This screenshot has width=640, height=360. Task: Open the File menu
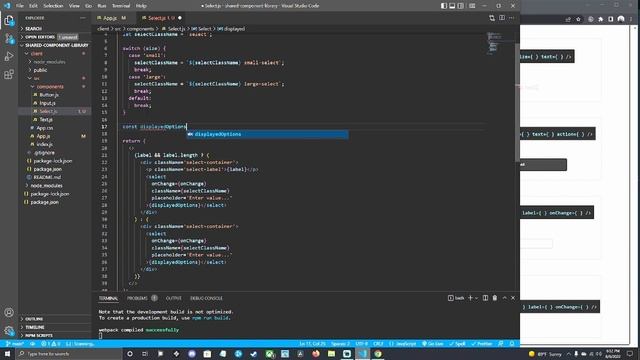click(19, 6)
